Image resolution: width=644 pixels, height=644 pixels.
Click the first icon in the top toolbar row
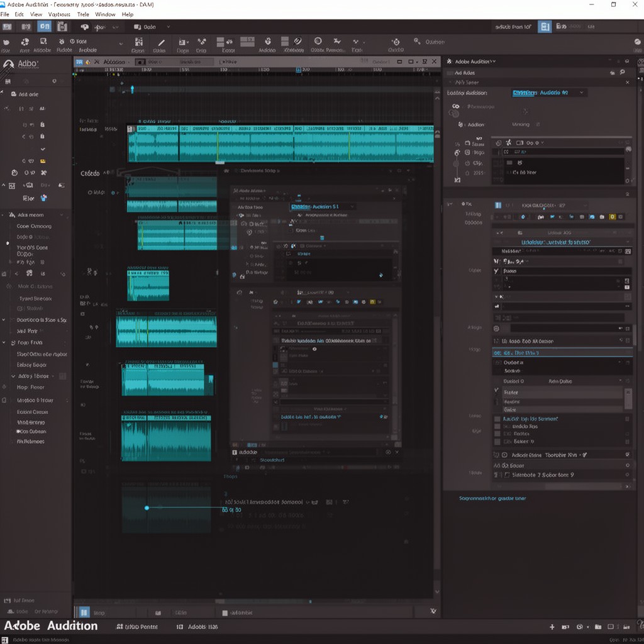click(x=7, y=27)
